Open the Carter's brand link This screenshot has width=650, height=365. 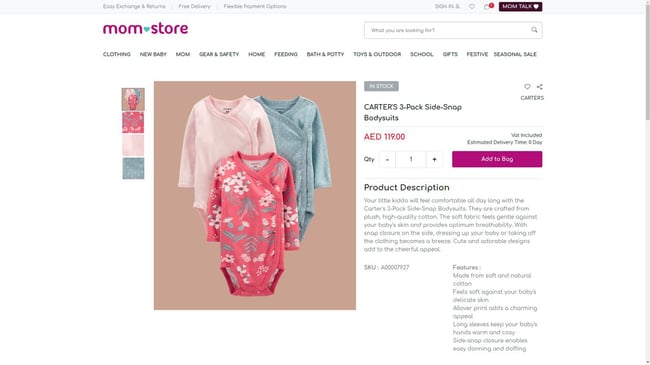(x=532, y=98)
